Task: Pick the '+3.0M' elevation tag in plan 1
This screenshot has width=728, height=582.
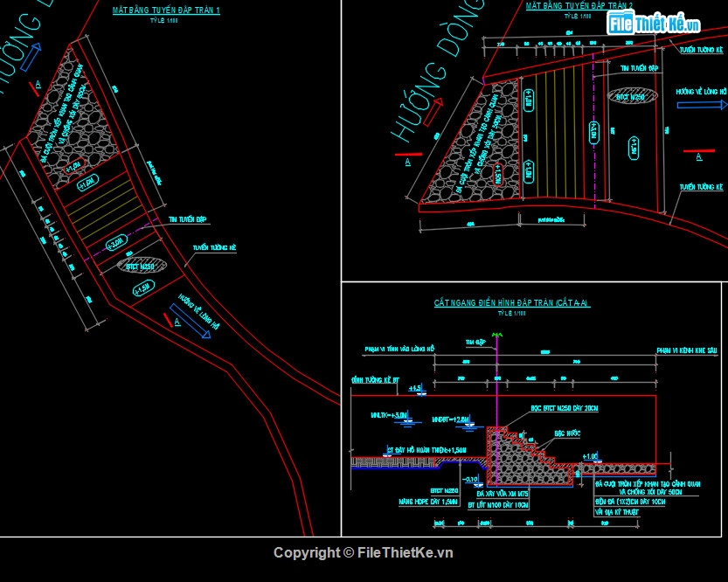Action: coord(115,244)
